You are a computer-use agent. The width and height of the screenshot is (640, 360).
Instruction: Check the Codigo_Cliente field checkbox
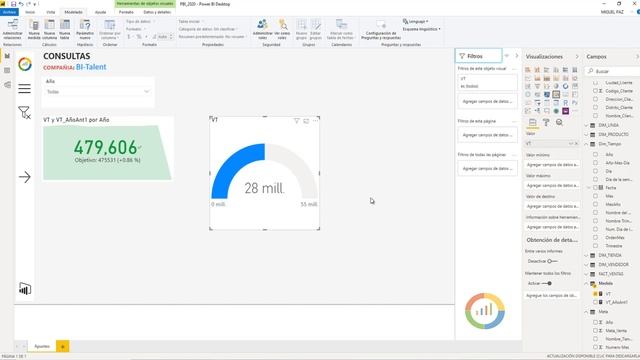click(x=596, y=91)
